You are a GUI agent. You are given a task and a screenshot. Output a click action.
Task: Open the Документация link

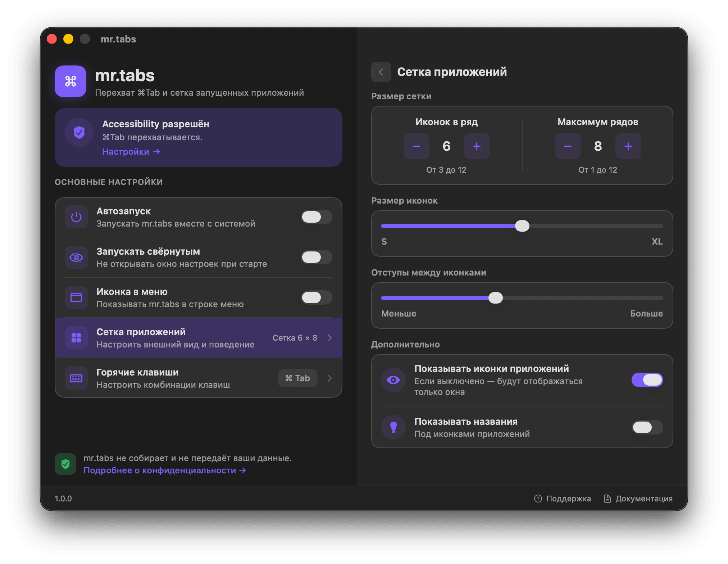pos(638,499)
